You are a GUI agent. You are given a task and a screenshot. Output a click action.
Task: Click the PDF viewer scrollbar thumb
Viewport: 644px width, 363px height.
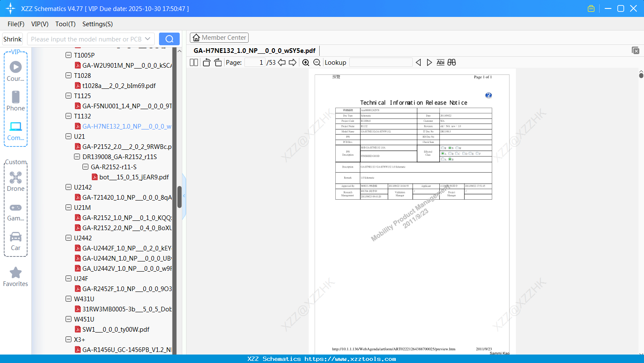641,76
